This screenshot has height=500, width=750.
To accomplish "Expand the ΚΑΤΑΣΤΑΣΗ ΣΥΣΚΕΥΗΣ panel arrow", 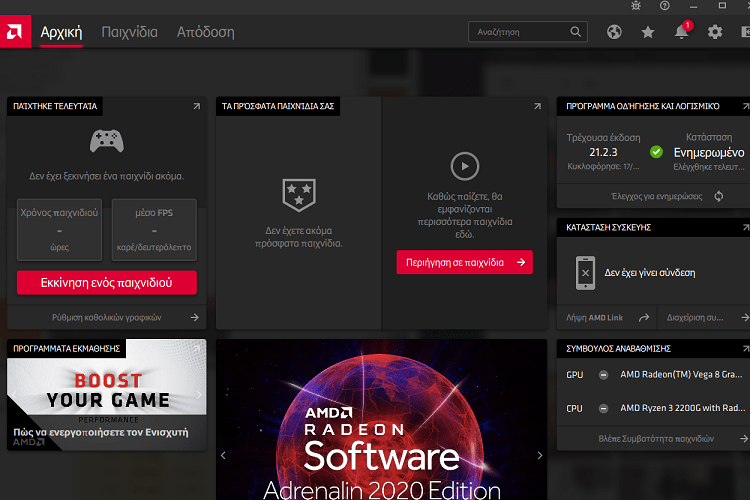I will [746, 227].
